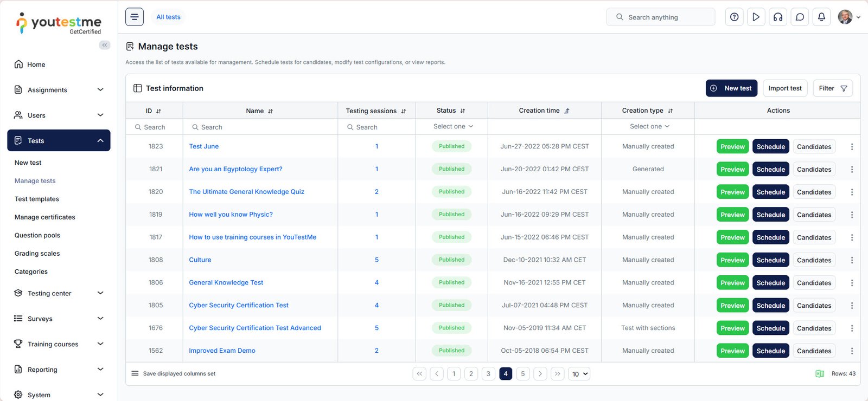
Task: Open the help question mark icon
Action: coord(734,17)
